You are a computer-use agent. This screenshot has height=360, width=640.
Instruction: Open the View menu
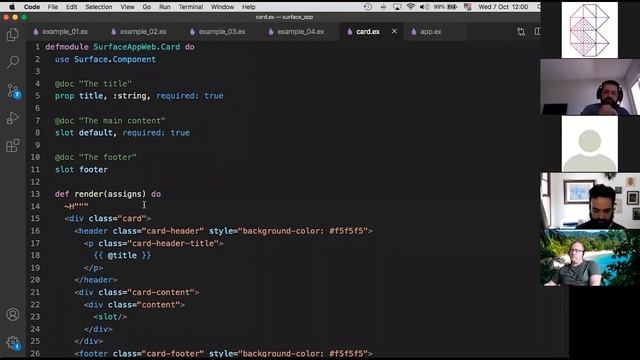[127, 7]
